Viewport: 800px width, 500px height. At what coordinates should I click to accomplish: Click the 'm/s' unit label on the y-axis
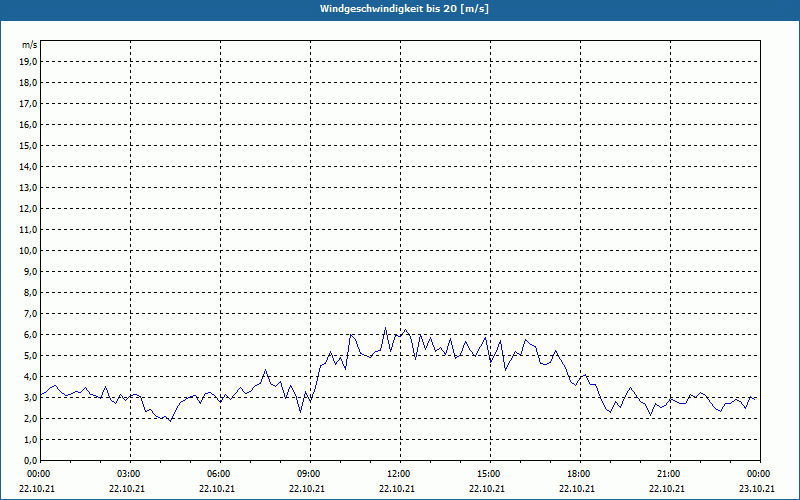click(29, 45)
